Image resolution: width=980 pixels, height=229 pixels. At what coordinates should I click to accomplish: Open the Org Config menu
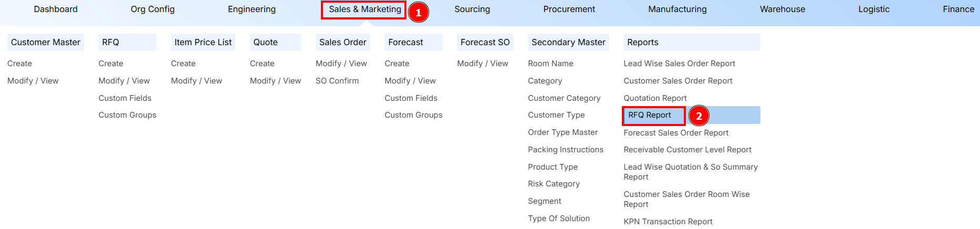coord(153,9)
